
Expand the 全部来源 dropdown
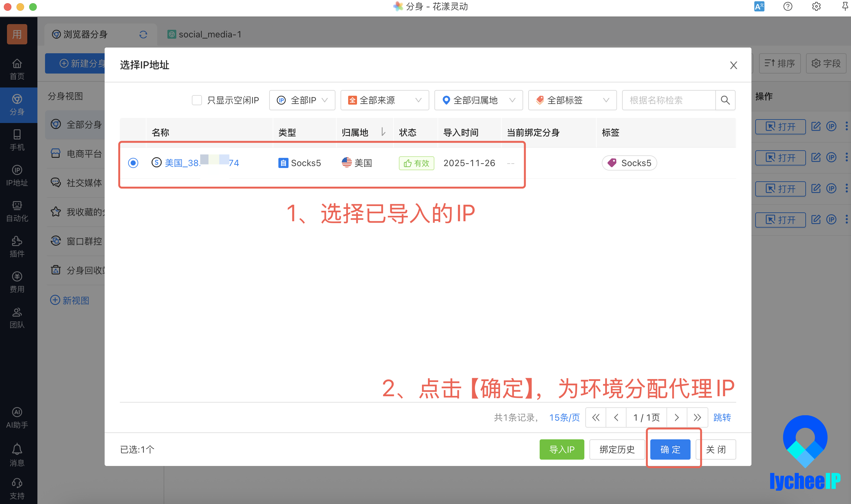pyautogui.click(x=385, y=100)
